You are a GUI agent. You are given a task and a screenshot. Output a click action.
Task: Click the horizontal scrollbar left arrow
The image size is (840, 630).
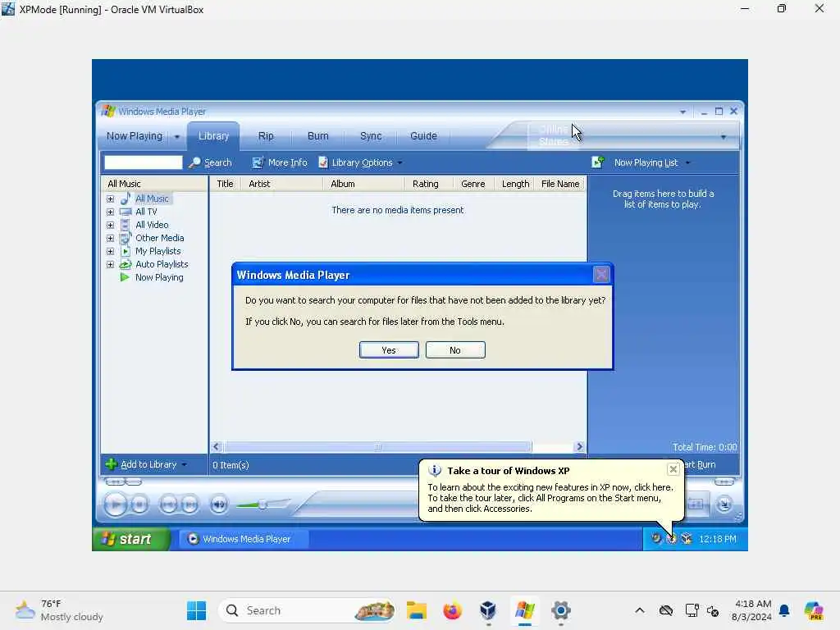pos(216,447)
